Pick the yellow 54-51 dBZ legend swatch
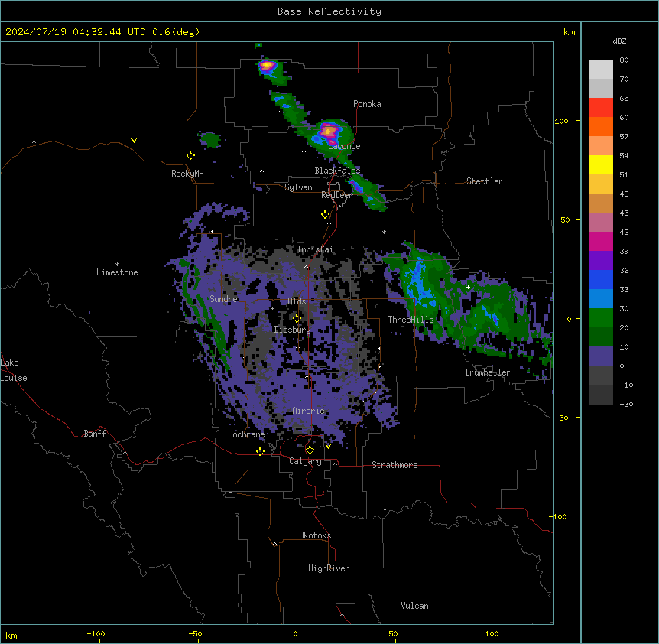The width and height of the screenshot is (659, 644). [601, 164]
